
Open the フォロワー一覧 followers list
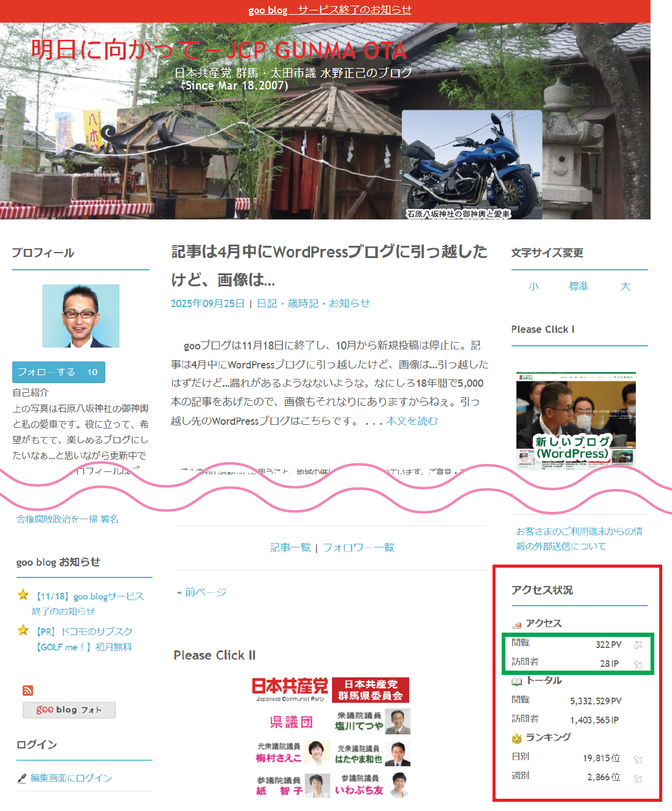(x=358, y=547)
